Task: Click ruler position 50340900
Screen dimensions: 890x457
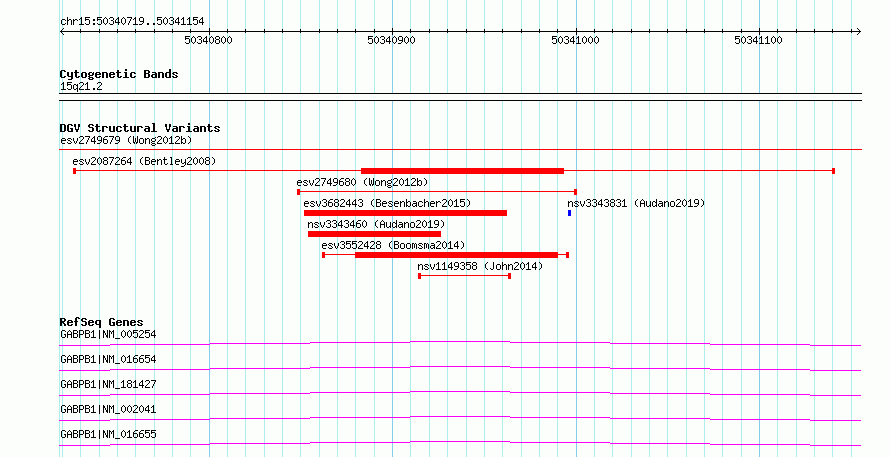Action: pos(392,40)
